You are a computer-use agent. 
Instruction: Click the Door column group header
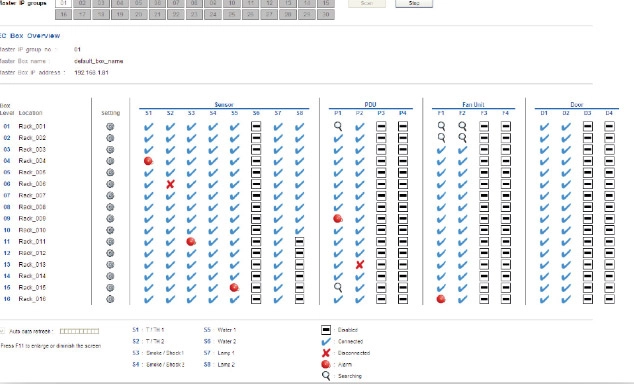pyautogui.click(x=577, y=105)
